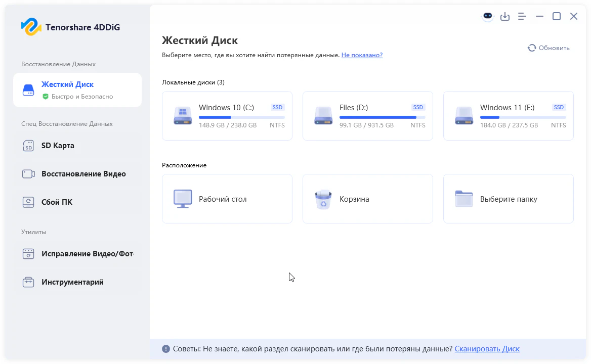
Task: Click the Windows 11 (E:) drive icon
Action: coord(464,116)
